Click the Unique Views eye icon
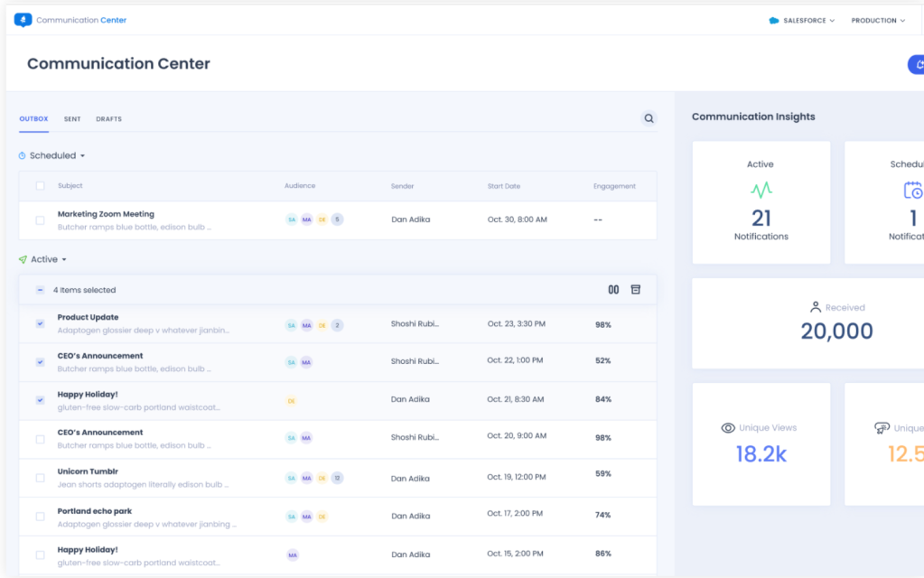 coord(728,428)
